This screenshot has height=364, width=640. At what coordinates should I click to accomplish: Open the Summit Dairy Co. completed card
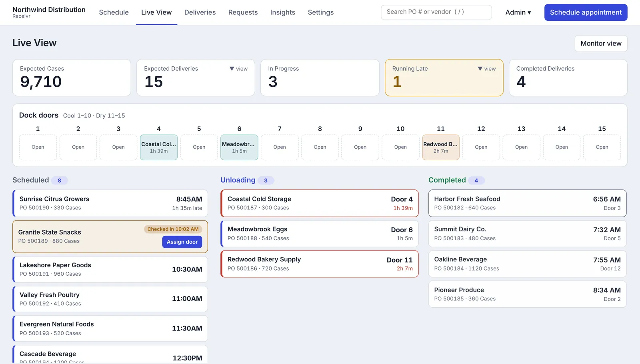click(x=527, y=234)
